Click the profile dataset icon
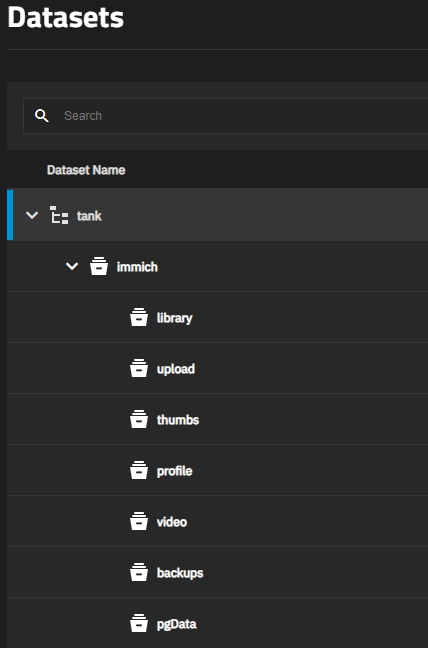 point(139,471)
